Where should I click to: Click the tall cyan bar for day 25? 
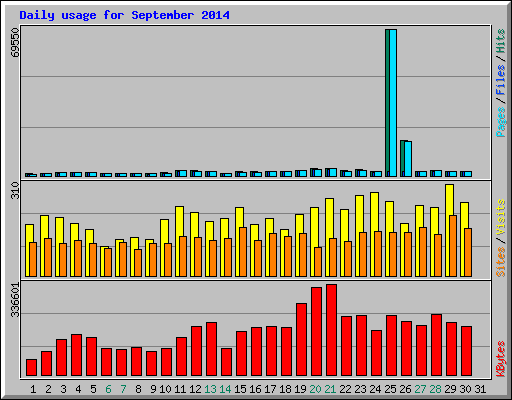(x=393, y=103)
